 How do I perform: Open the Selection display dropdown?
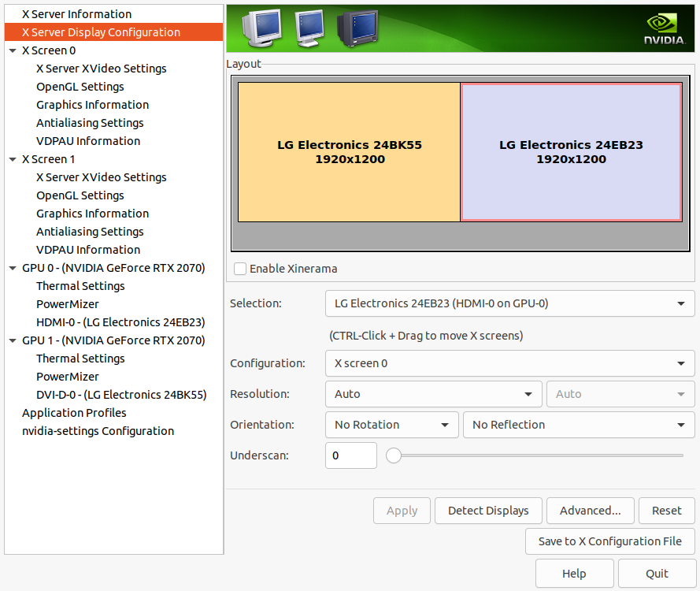[509, 303]
